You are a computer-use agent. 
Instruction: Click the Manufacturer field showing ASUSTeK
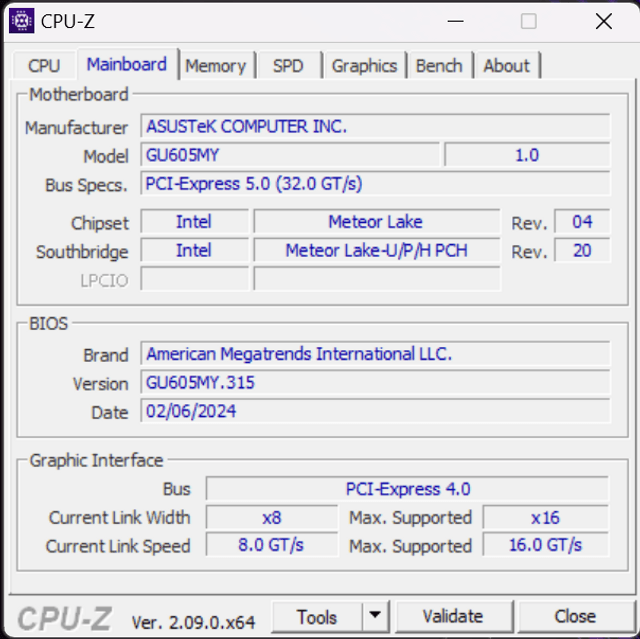(375, 127)
